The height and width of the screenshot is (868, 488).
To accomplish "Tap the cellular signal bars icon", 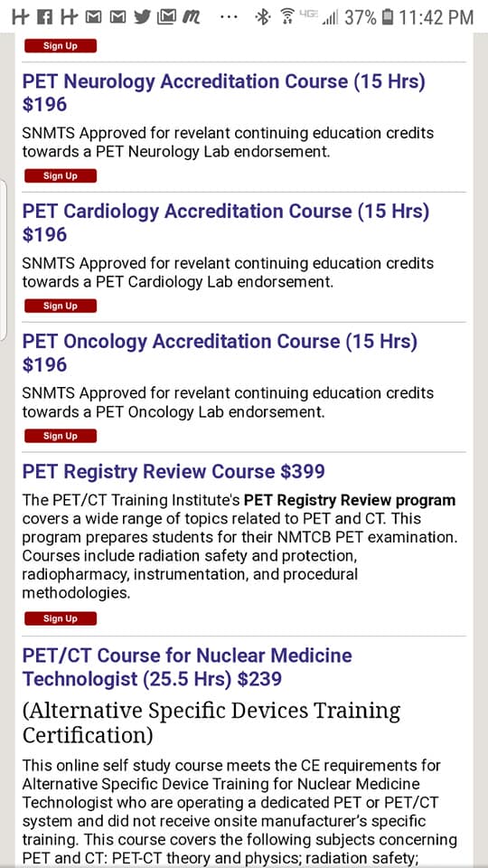I will (x=331, y=18).
